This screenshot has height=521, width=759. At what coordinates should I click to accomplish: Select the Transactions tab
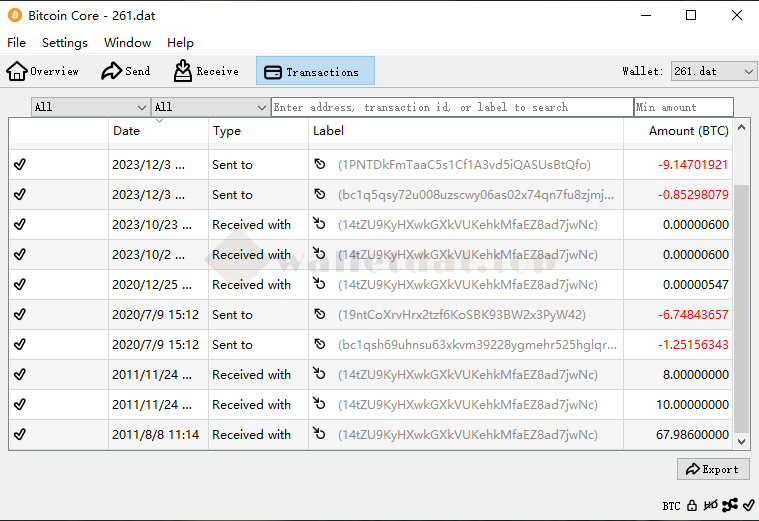click(x=315, y=71)
